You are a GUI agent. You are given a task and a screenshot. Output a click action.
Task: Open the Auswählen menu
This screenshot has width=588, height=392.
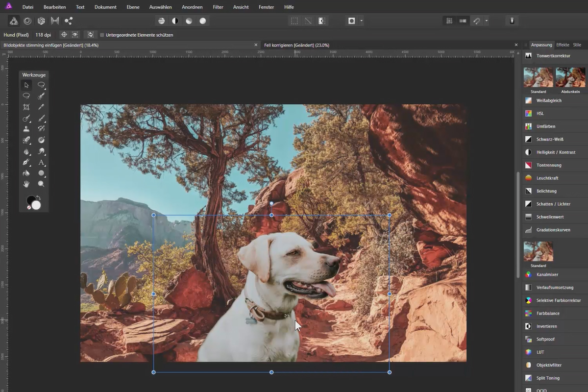pyautogui.click(x=161, y=7)
